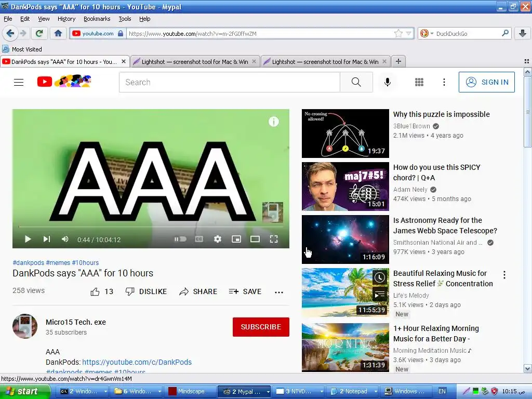This screenshot has width=532, height=399.
Task: Toggle the autoplay switch in player
Action: (180, 240)
